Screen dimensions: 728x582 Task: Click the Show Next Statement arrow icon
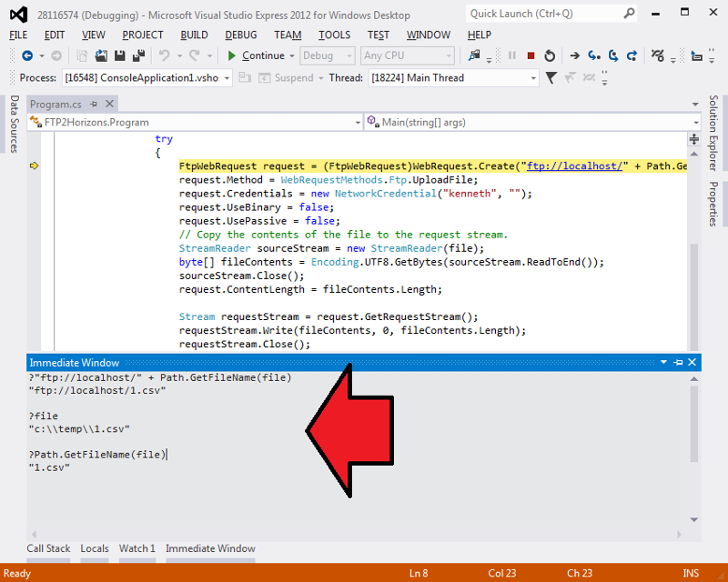point(575,55)
